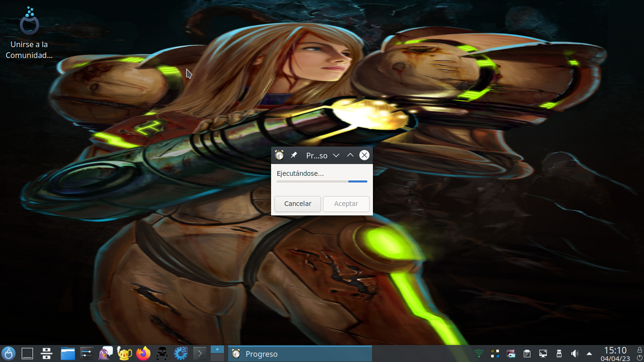Viewport: 644px width, 362px height.
Task: Open the screenshot tray icon
Action: point(511,354)
